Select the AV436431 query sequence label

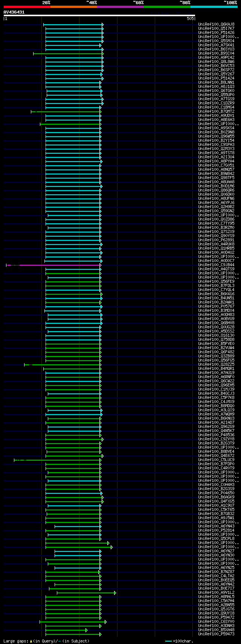tap(14, 12)
